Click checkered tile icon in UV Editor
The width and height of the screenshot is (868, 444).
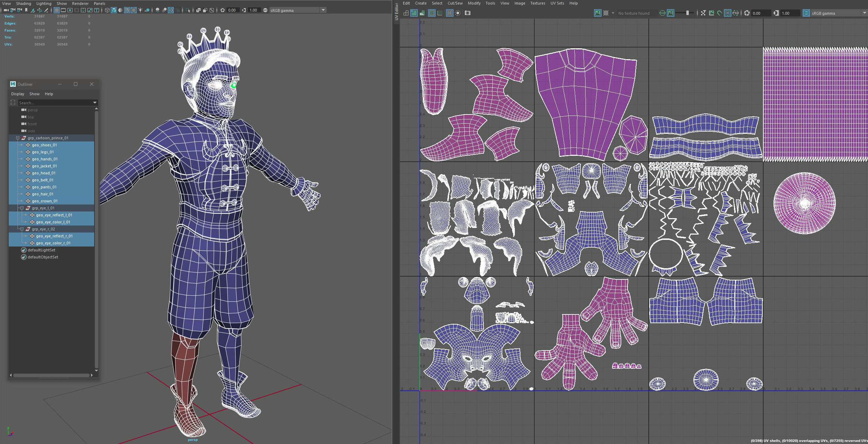pos(606,13)
